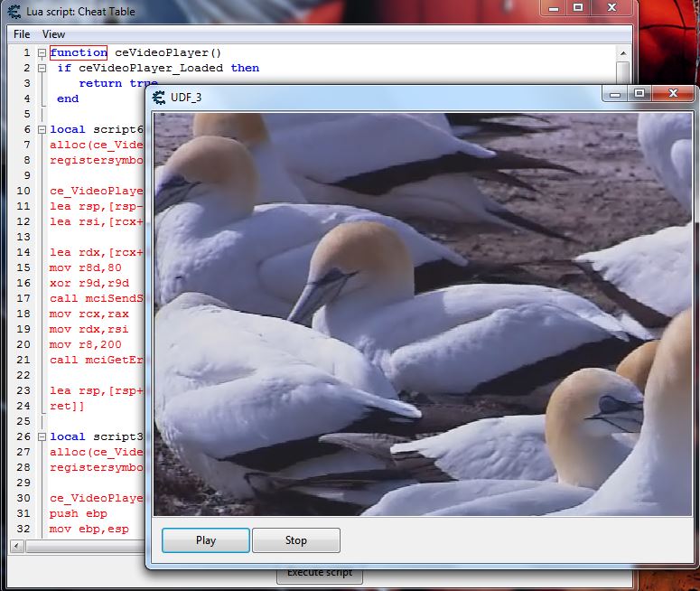The image size is (700, 591).
Task: Collapse the if block fold on line 2
Action: pos(42,68)
